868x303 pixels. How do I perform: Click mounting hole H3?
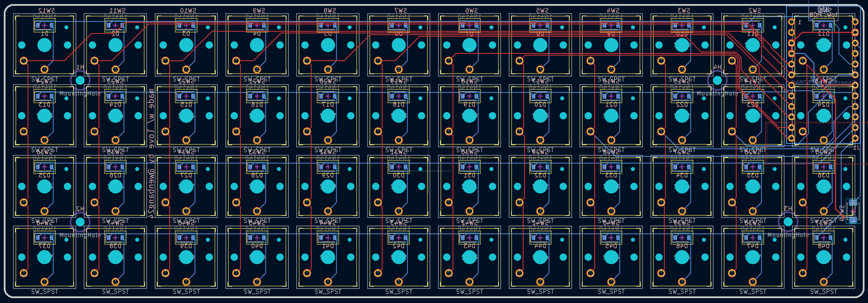[788, 222]
